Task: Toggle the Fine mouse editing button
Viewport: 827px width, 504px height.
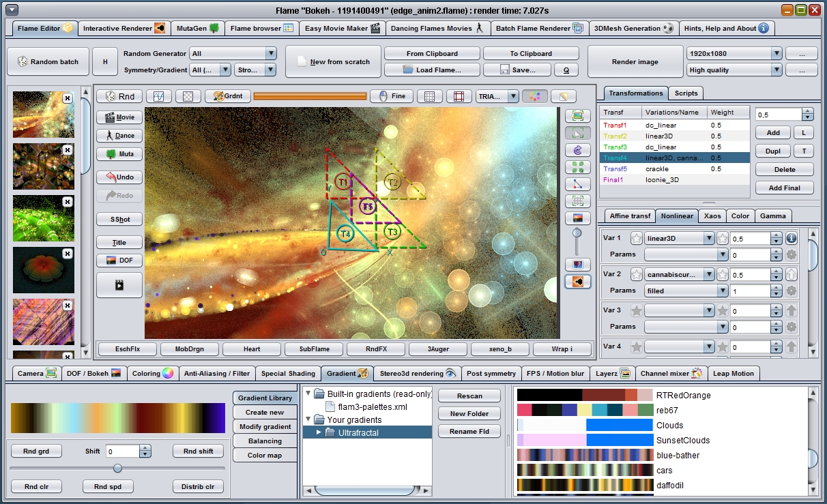Action: (392, 96)
